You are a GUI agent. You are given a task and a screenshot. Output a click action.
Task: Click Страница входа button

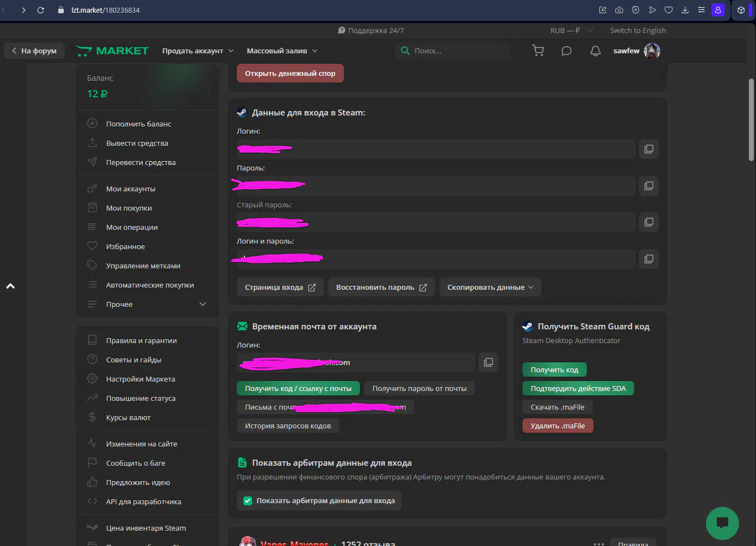click(280, 287)
